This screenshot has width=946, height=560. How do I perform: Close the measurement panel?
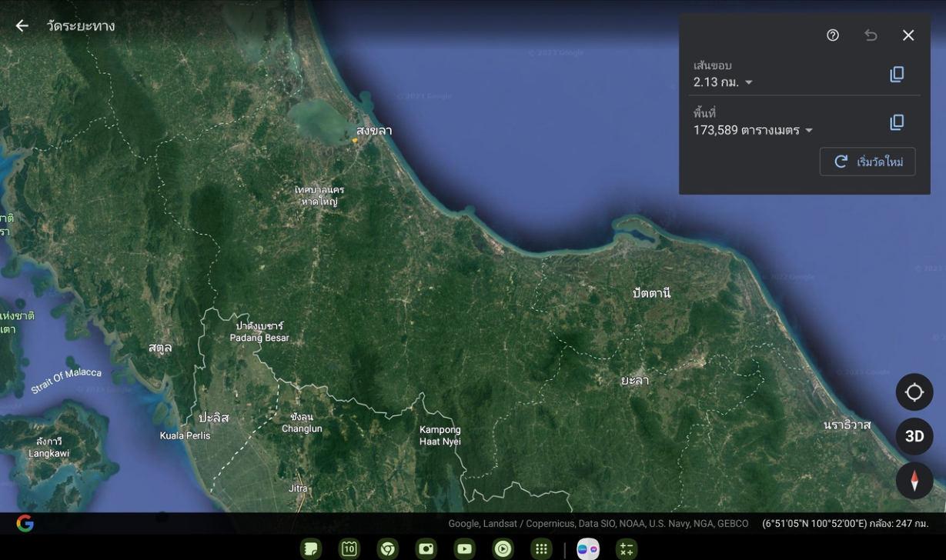(908, 35)
